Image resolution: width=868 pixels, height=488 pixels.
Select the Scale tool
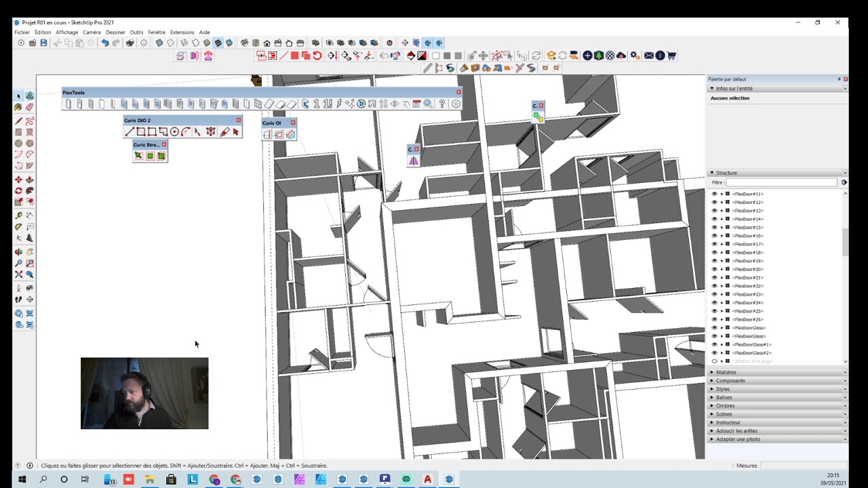(18, 202)
